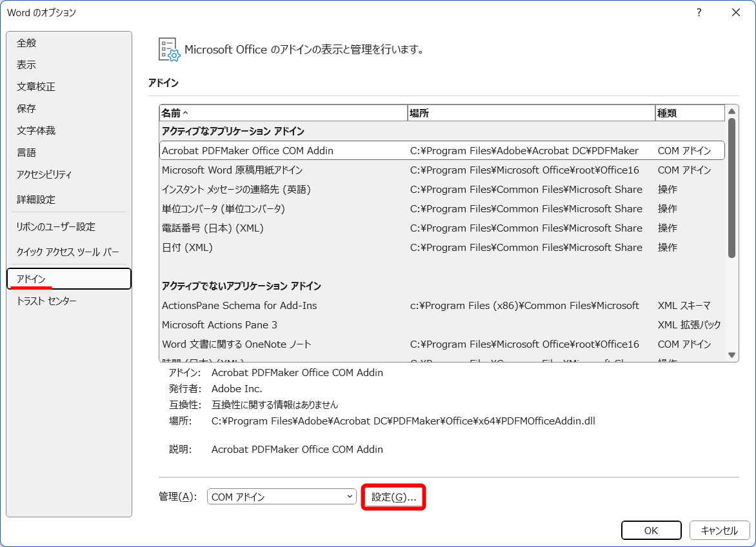The width and height of the screenshot is (756, 547).
Task: Click the Microsoft Office add-ins gear icon
Action: coord(168,49)
